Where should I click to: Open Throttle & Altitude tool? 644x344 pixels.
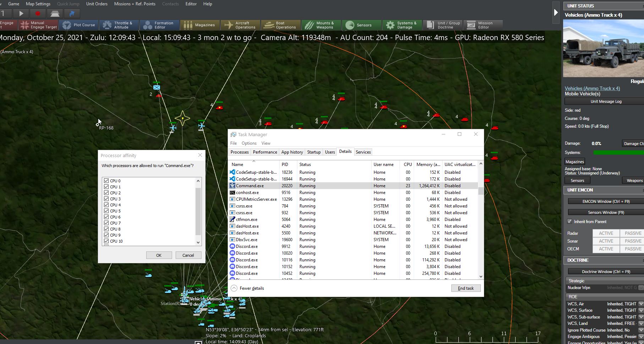pyautogui.click(x=118, y=25)
